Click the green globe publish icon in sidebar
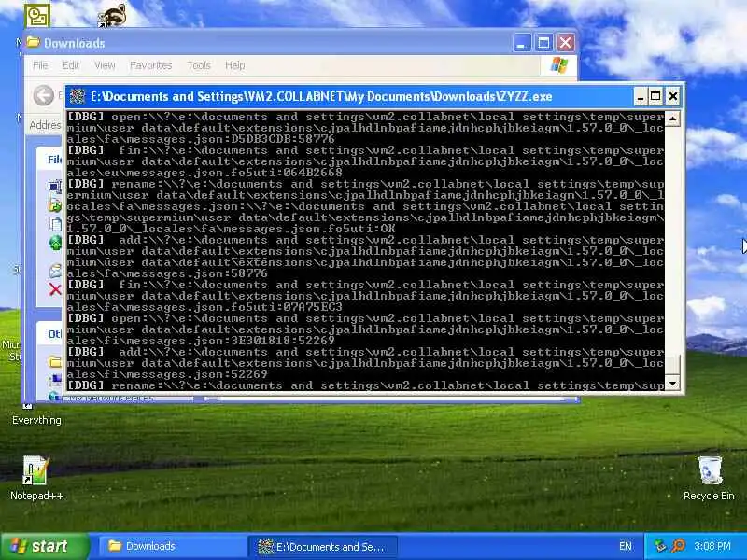 55,243
